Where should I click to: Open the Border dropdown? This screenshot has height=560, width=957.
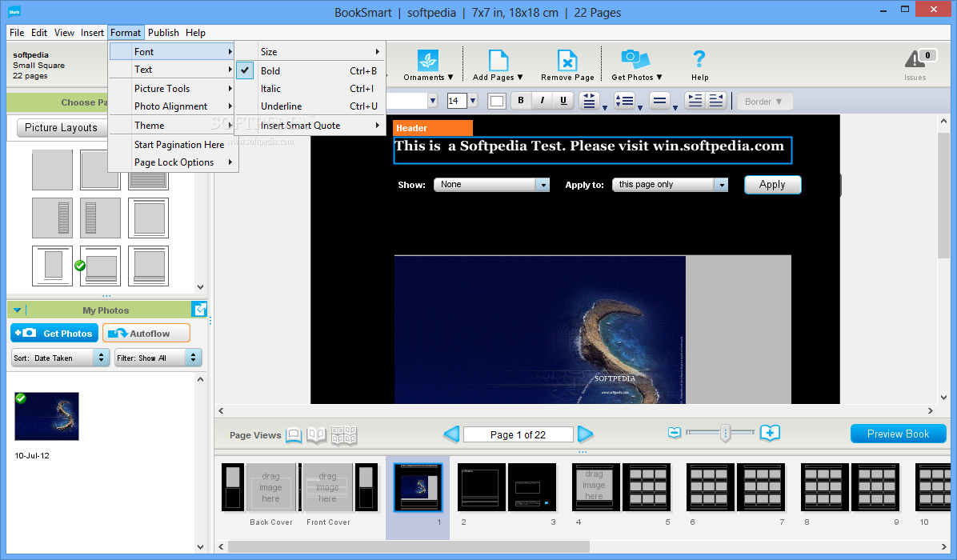(763, 102)
